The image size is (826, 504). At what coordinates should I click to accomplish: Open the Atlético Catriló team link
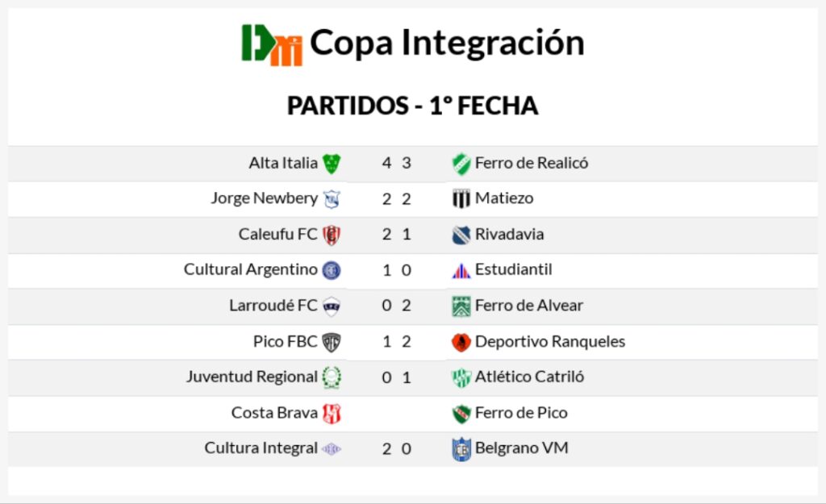point(529,377)
